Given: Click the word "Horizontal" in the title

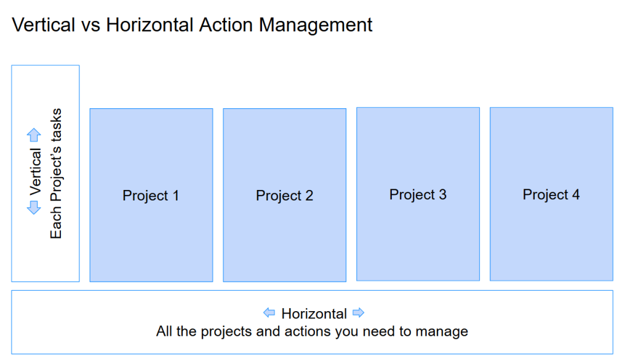Looking at the screenshot, I should (151, 25).
